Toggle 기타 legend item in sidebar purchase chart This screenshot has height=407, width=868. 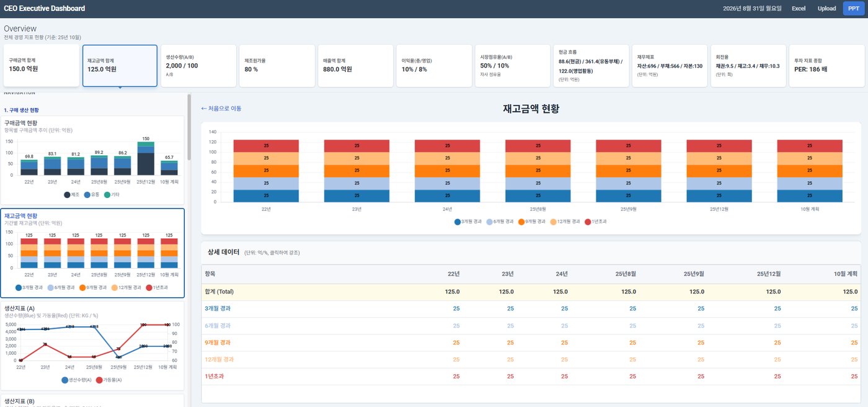coord(112,195)
